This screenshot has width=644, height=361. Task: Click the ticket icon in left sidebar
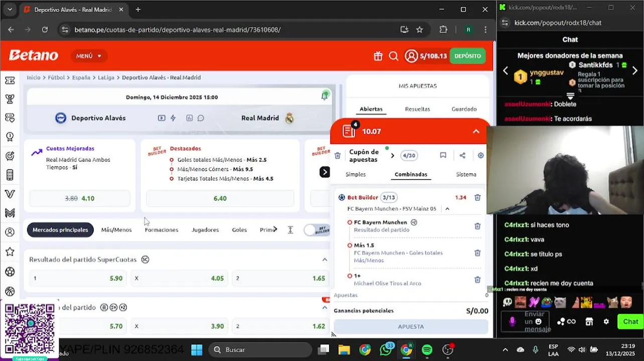click(x=10, y=80)
